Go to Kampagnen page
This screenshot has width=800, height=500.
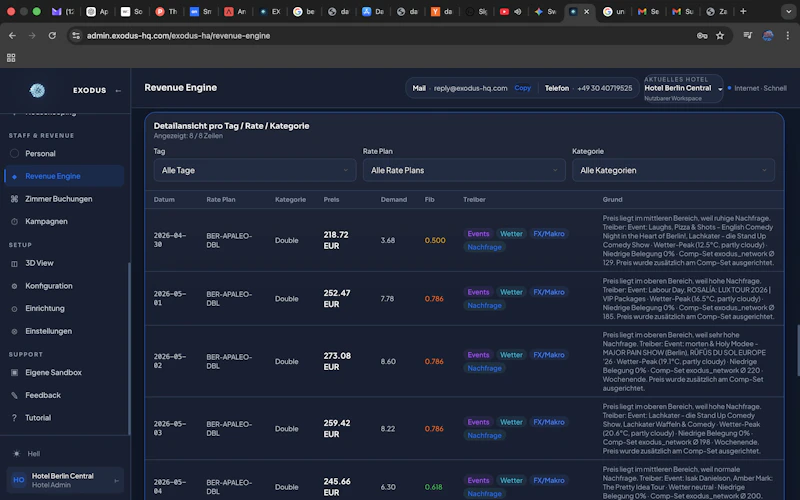(x=64, y=221)
